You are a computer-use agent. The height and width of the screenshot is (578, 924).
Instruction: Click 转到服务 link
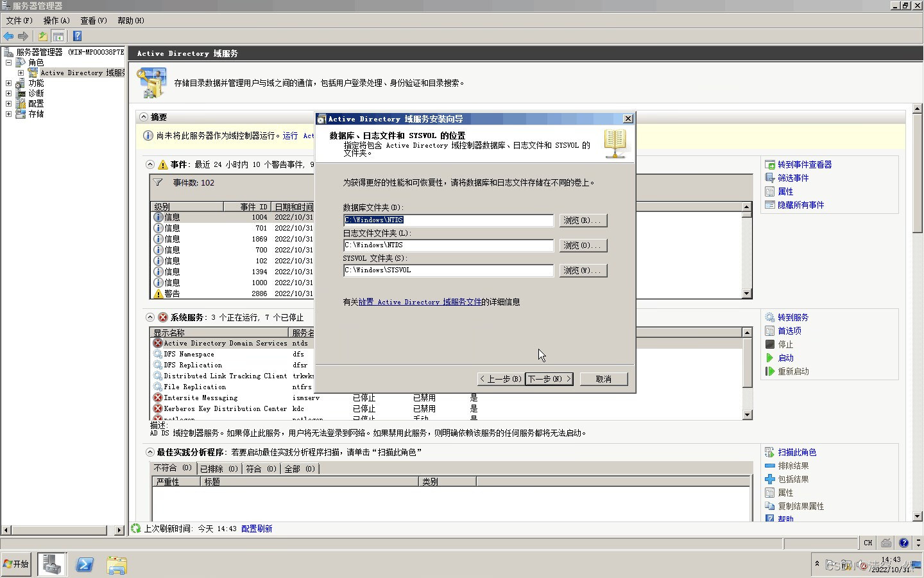tap(793, 317)
